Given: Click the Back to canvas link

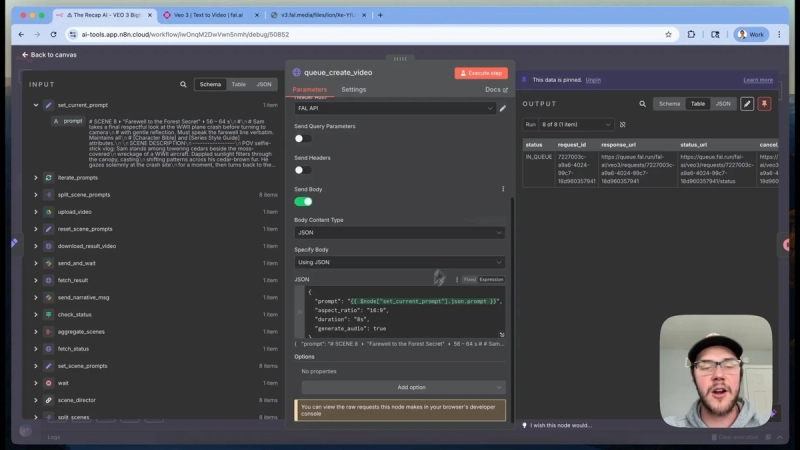Looking at the screenshot, I should pyautogui.click(x=49, y=55).
